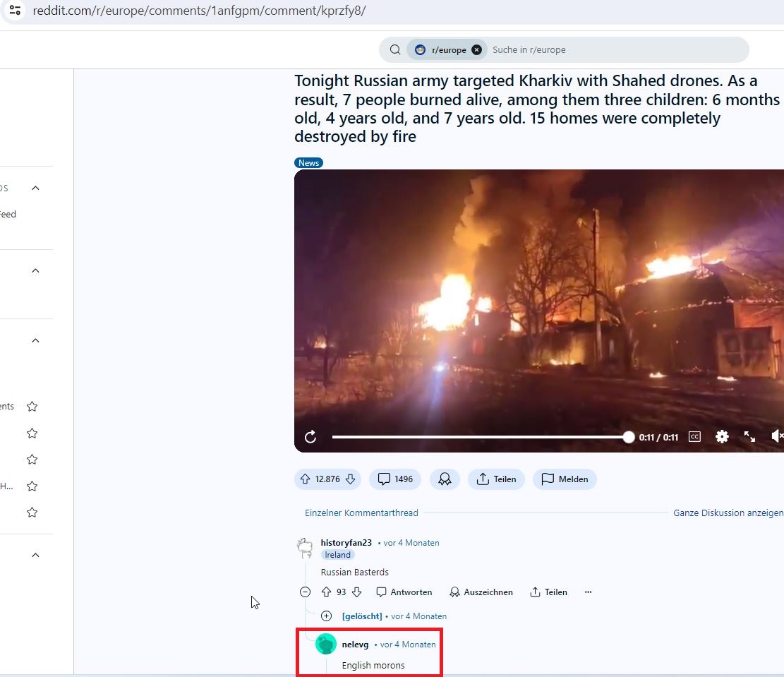Collapse the bottom sidebar section chevron
This screenshot has height=677, width=784.
pyautogui.click(x=35, y=555)
